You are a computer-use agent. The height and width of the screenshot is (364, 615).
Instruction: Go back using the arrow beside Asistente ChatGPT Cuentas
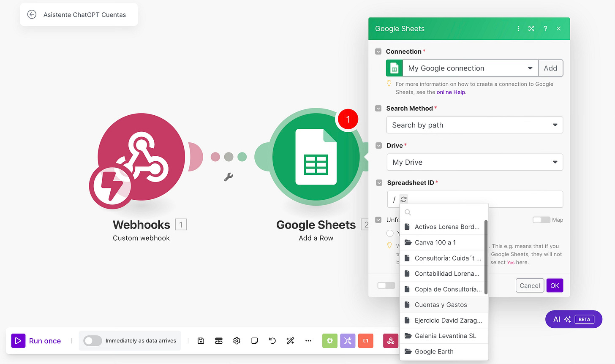pos(32,14)
